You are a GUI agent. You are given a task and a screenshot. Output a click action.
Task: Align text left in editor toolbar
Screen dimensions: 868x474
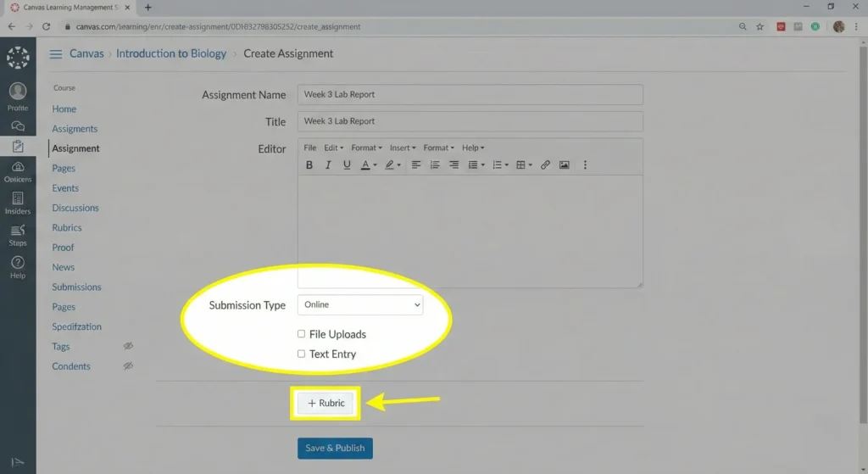pyautogui.click(x=415, y=165)
